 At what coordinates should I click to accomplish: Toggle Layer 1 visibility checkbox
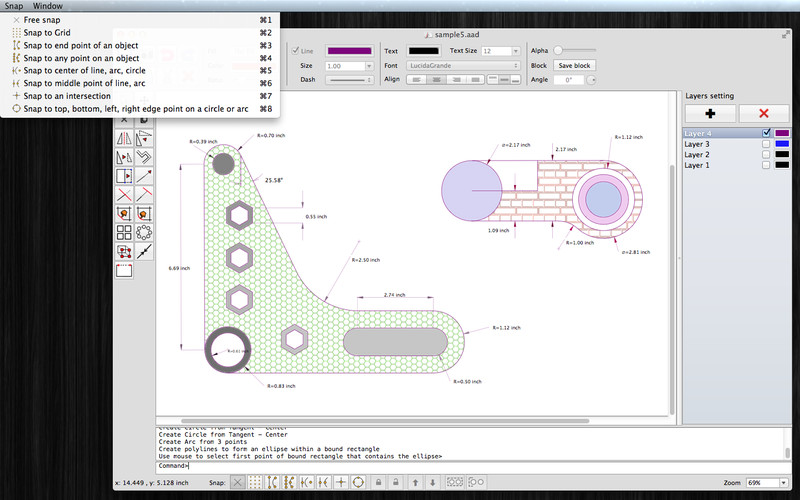(x=766, y=165)
